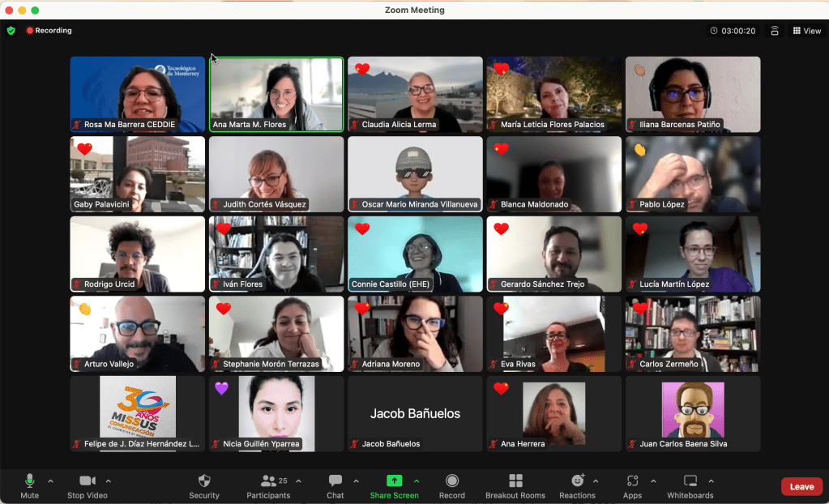Open the Apps panel
This screenshot has width=829, height=504.
[x=632, y=485]
